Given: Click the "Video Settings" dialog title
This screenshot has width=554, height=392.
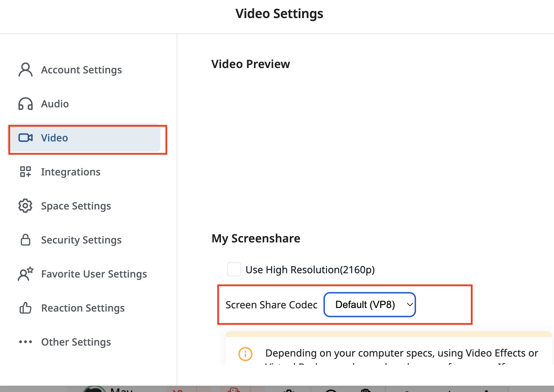Looking at the screenshot, I should 279,14.
